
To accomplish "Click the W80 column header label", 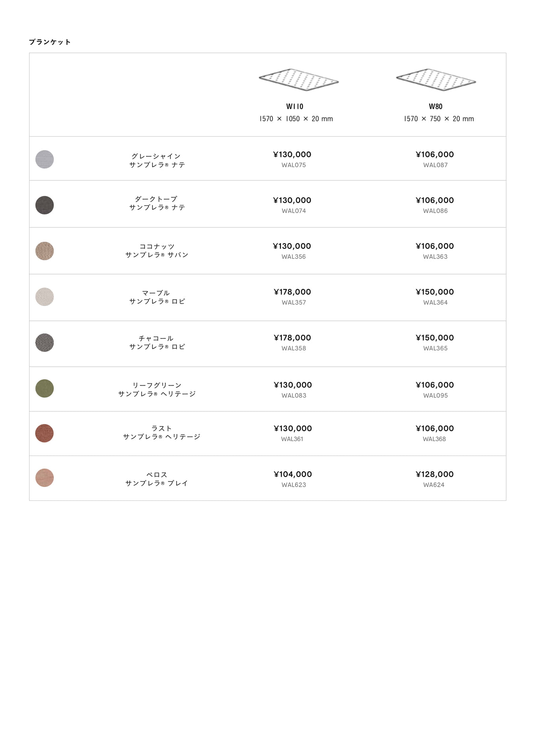I will [436, 106].
